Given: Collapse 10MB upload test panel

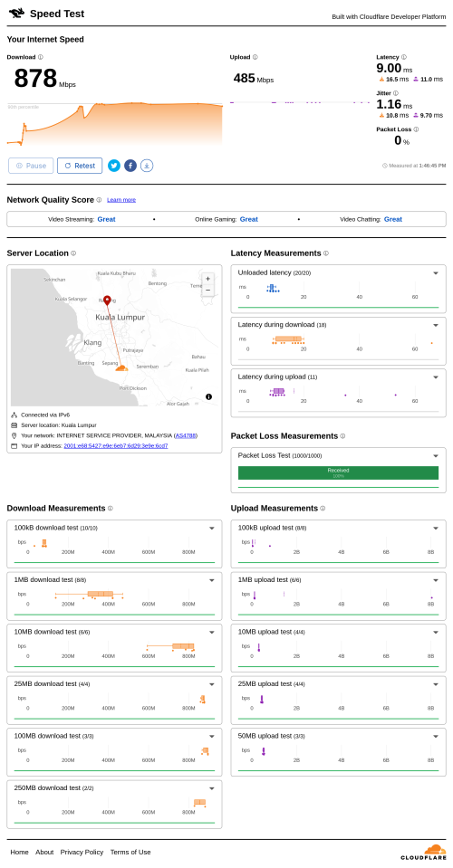Looking at the screenshot, I should 436,632.
